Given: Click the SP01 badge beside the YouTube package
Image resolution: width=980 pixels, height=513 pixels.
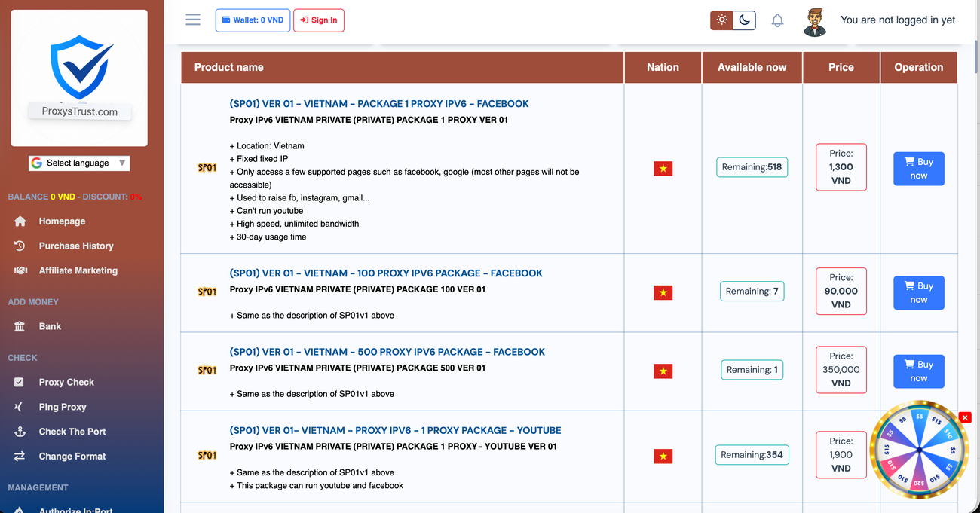Looking at the screenshot, I should tap(207, 455).
